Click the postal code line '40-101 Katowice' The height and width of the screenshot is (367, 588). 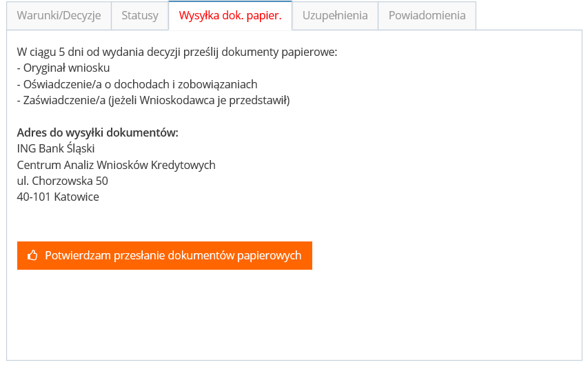(x=58, y=197)
